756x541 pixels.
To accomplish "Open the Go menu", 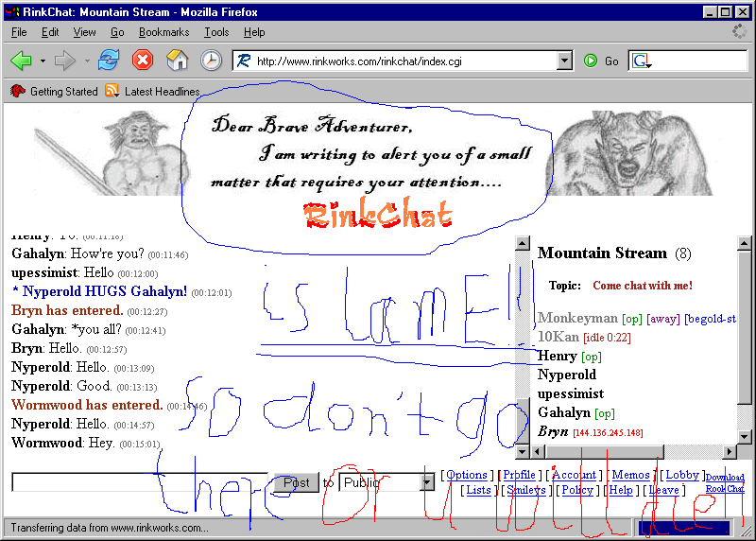I will click(117, 32).
